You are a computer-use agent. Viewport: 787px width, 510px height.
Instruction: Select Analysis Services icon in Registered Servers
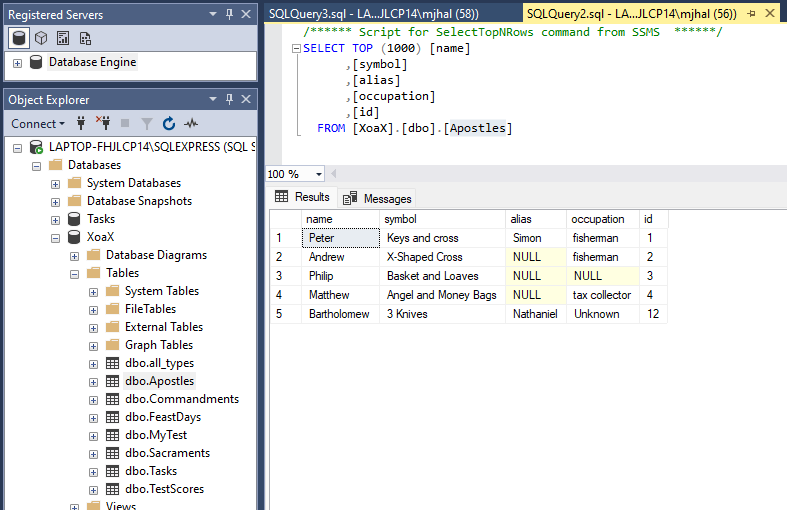tap(41, 38)
